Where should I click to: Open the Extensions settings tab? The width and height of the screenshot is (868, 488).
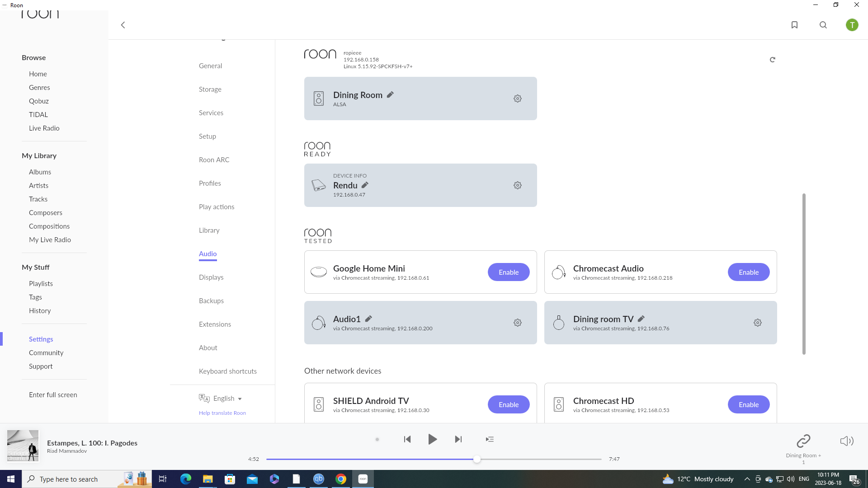(x=215, y=324)
